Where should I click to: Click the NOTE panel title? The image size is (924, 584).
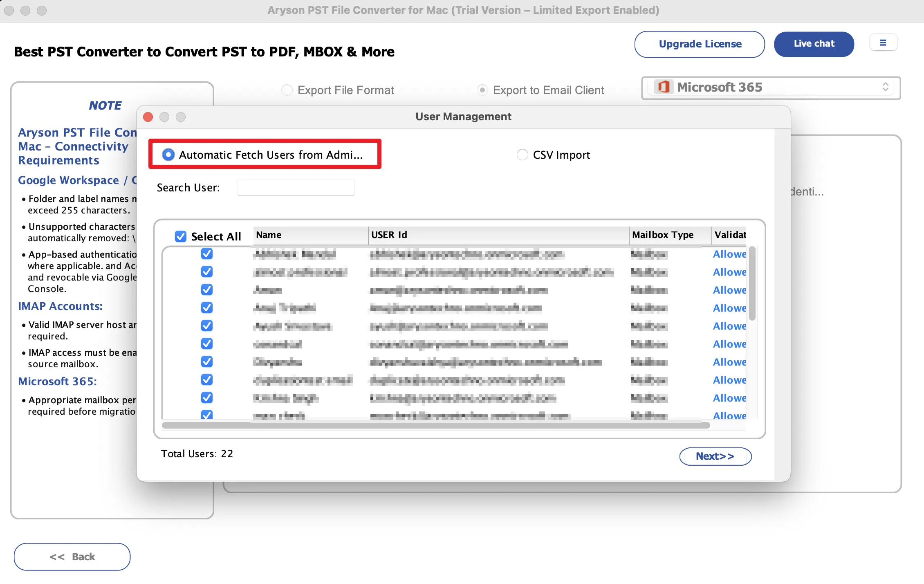click(x=105, y=106)
